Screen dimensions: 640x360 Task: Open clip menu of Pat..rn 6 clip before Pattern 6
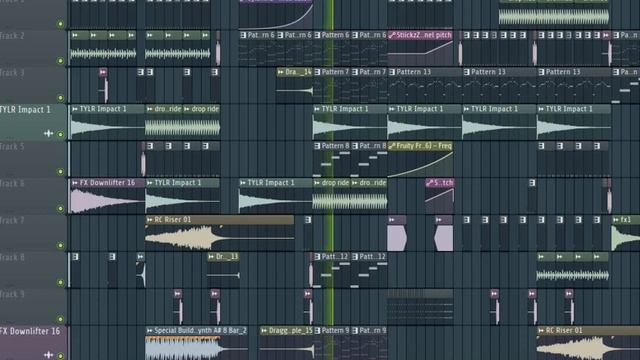pyautogui.click(x=280, y=35)
